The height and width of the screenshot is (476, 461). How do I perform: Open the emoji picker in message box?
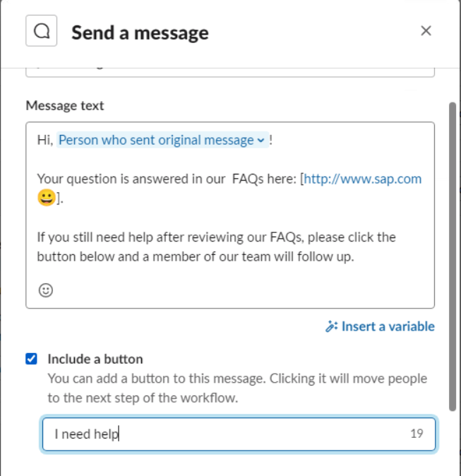(x=46, y=290)
